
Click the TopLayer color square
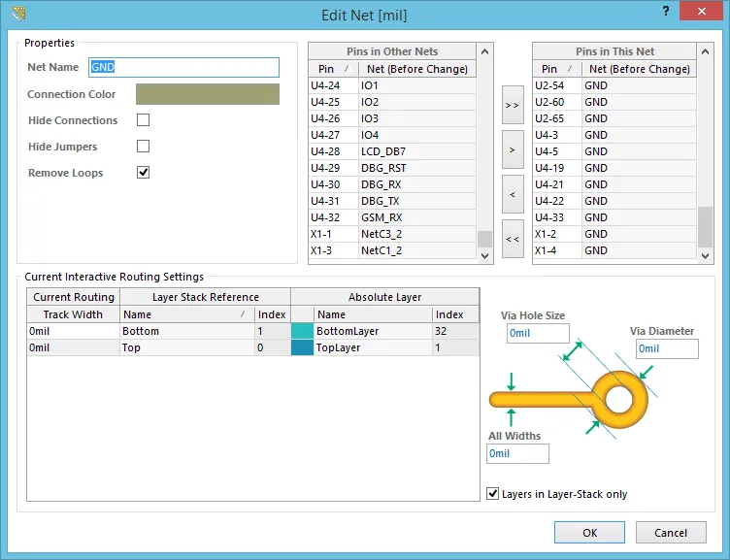coord(302,347)
